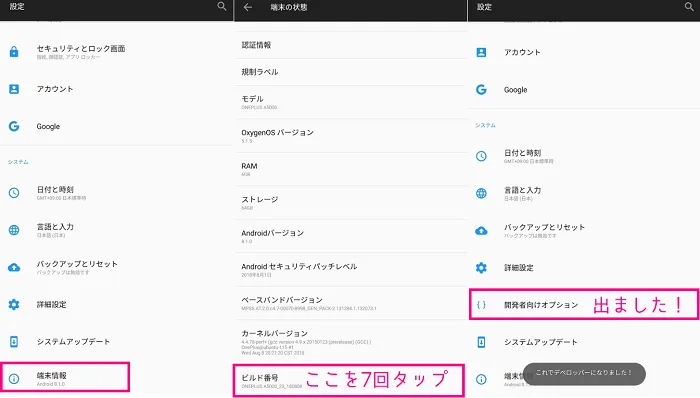Open システムアップデート label in left screenshot
Viewport: 700px width, 398px height.
pyautogui.click(x=73, y=341)
